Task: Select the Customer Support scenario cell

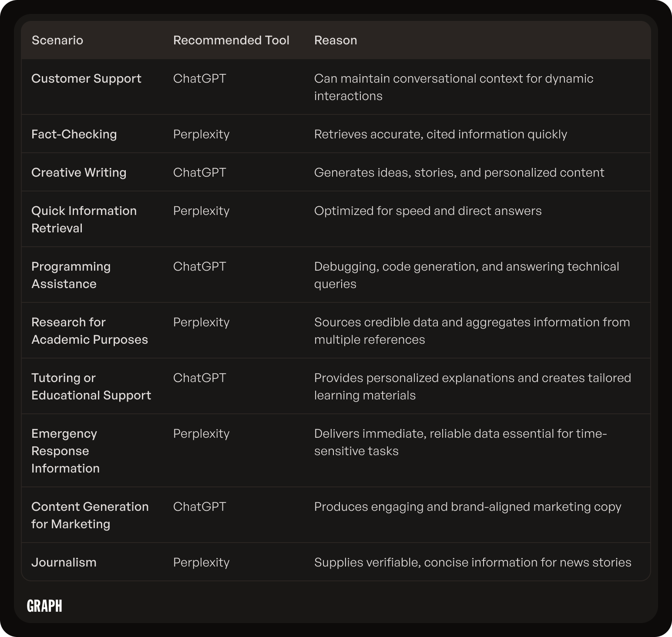Action: coord(86,78)
